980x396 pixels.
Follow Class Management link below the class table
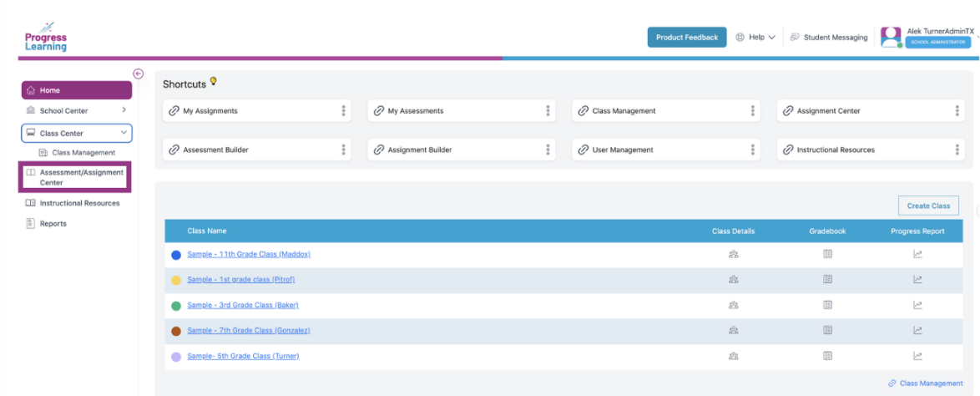[x=926, y=383]
